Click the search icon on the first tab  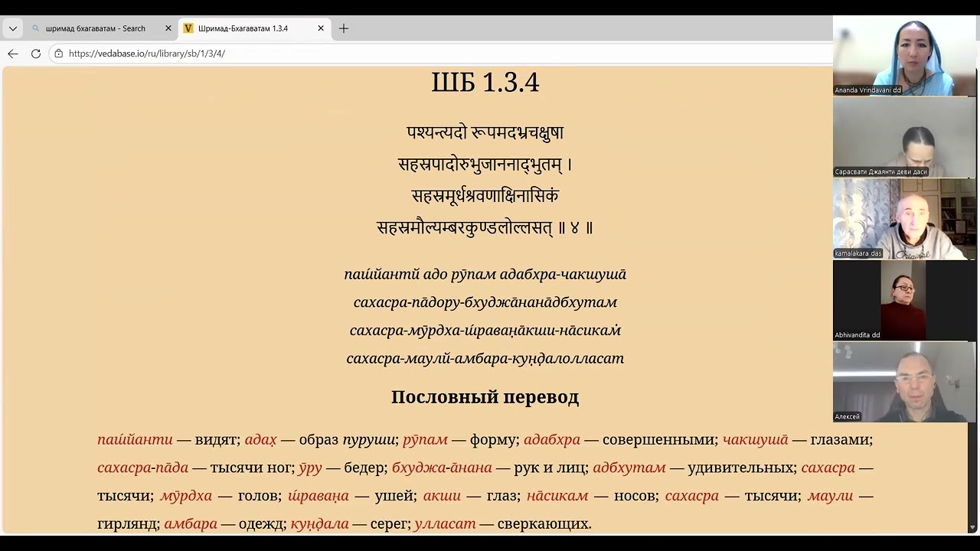click(35, 28)
